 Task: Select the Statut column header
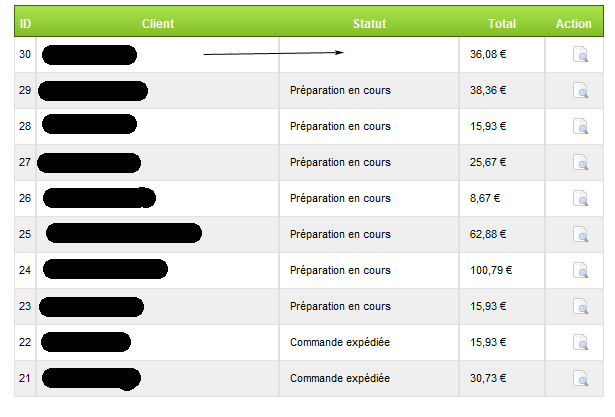pos(369,23)
